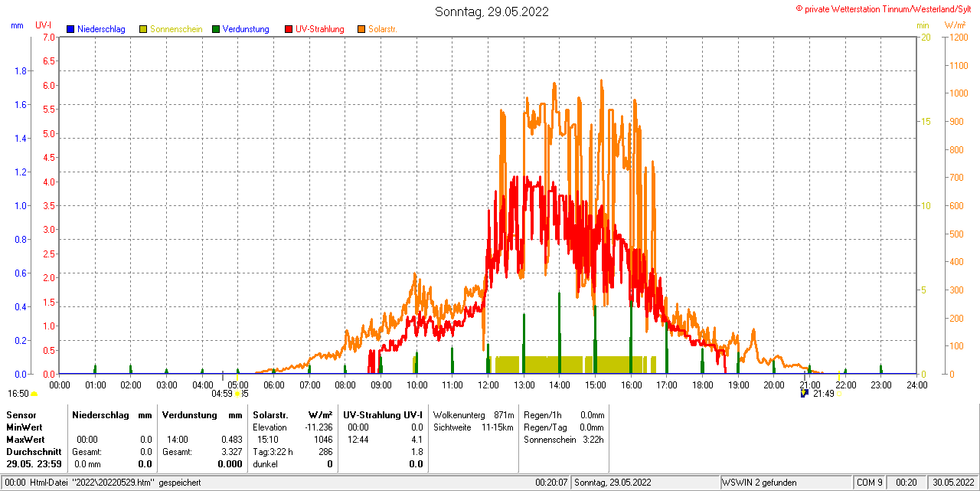Click the mm axis unit label

pyautogui.click(x=17, y=26)
